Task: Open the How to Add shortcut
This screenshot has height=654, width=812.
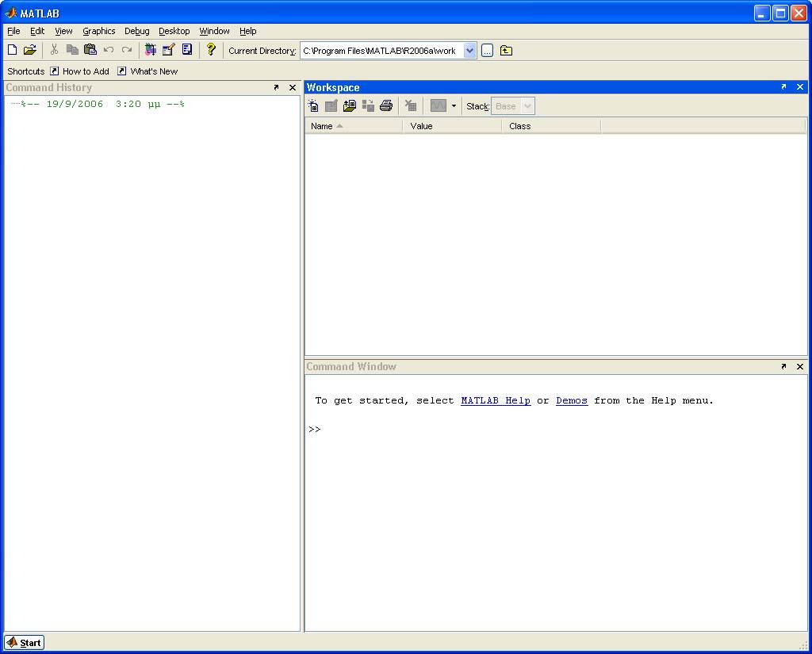Action: point(80,71)
